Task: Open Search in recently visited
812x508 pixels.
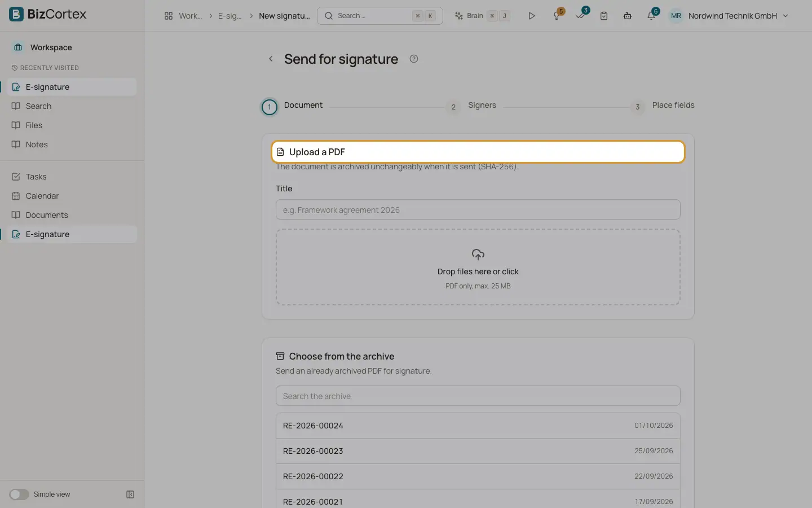Action: [x=72, y=106]
